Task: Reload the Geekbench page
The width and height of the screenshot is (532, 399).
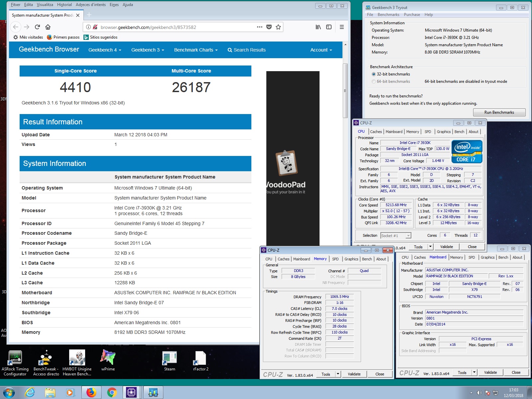Action: (37, 27)
